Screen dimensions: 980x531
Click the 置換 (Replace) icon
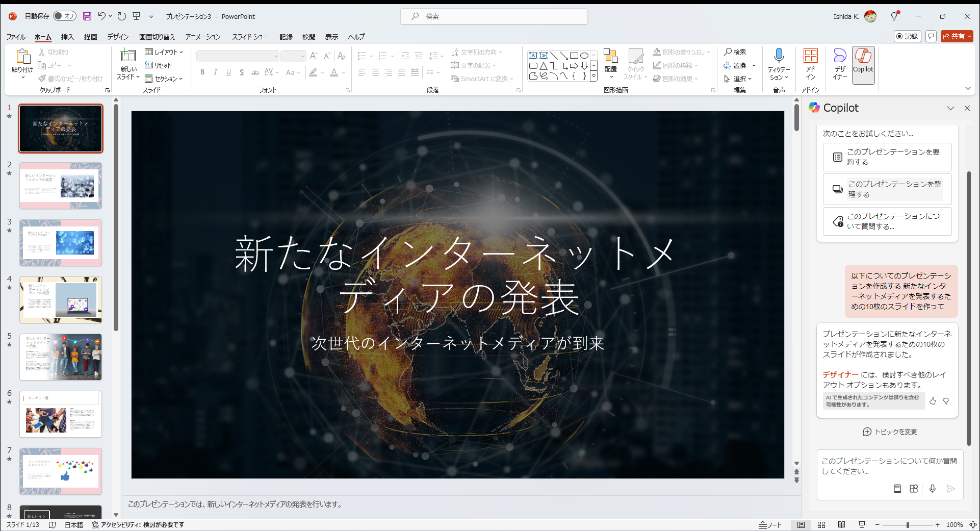[x=728, y=65]
